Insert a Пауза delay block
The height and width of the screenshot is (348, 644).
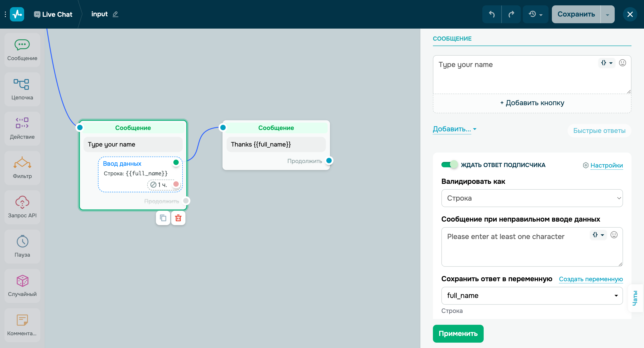click(x=22, y=246)
